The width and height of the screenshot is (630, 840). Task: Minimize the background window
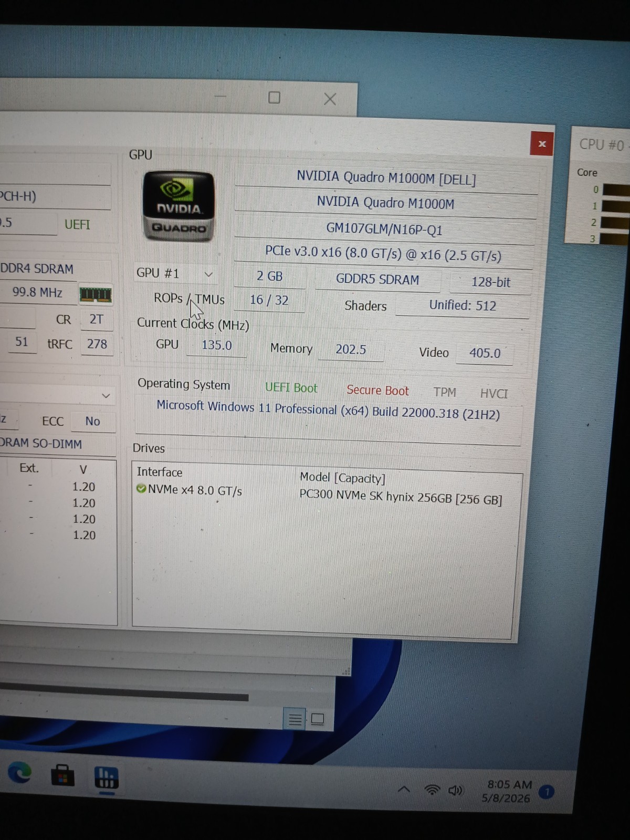[x=220, y=97]
